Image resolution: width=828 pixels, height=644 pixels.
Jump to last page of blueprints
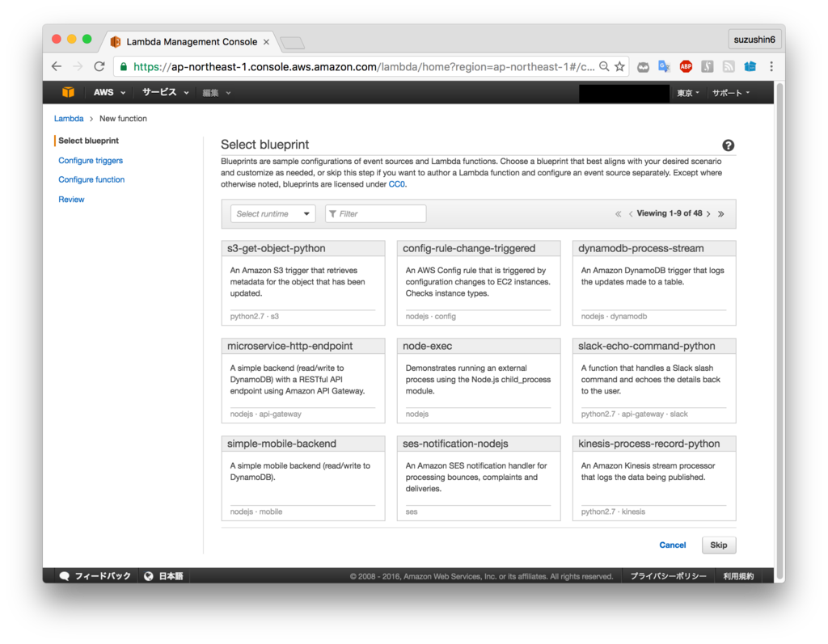pos(720,214)
